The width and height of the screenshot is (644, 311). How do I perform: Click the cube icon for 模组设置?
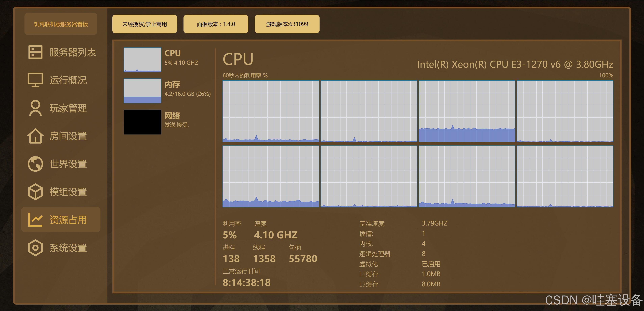(35, 192)
